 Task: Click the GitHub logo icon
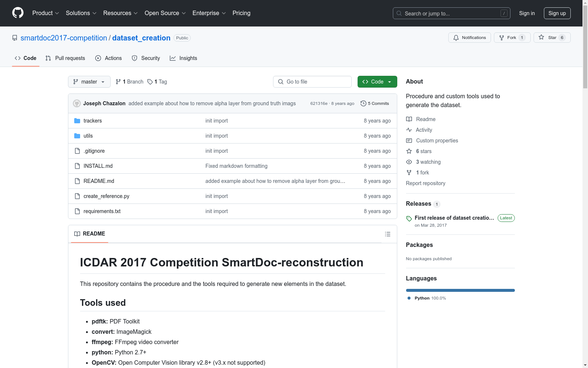coord(18,13)
